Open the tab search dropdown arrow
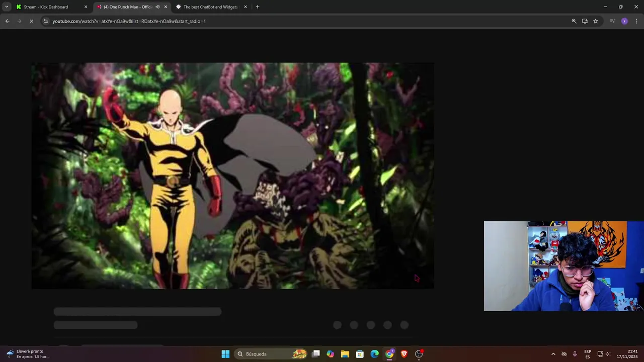 7,7
